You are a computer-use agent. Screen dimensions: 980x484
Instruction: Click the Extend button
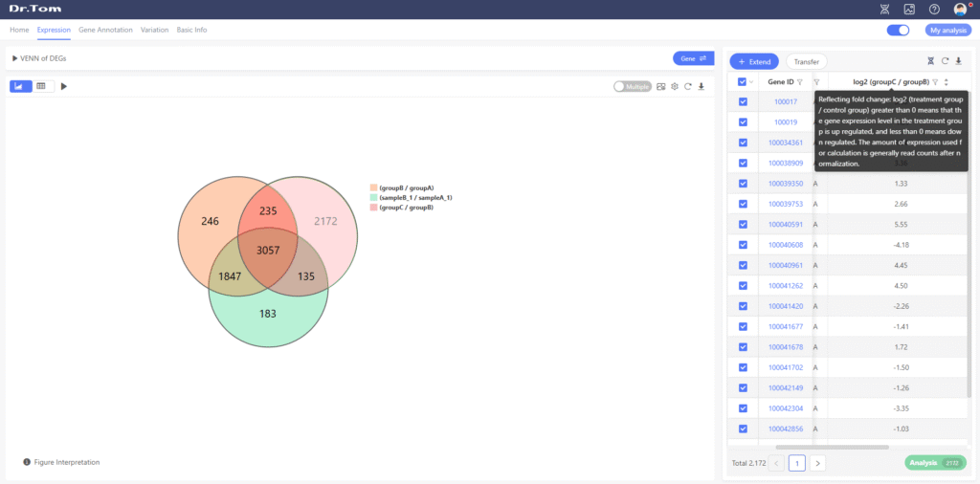[754, 61]
